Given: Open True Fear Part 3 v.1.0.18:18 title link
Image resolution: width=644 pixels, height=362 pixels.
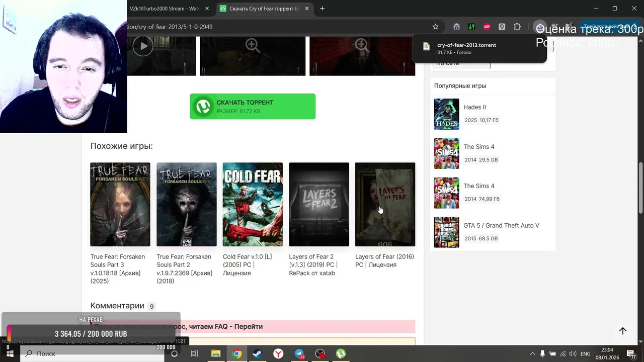Looking at the screenshot, I should [118, 269].
